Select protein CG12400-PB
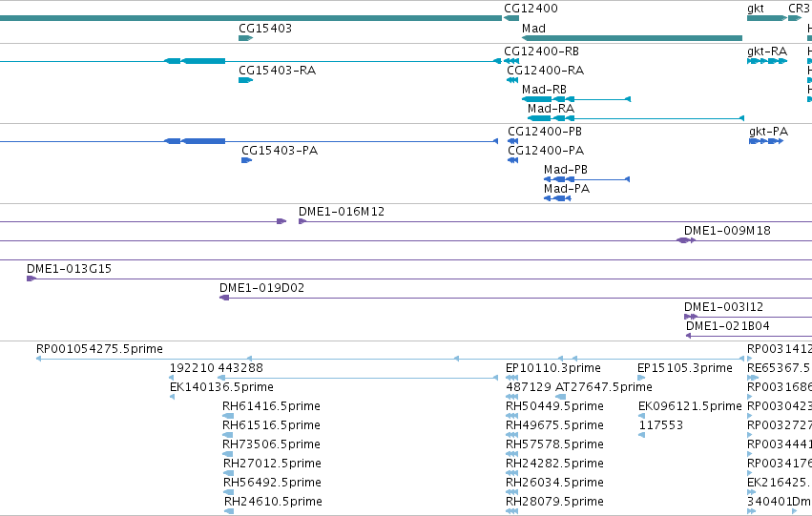Viewport: 812px width, 516px height. (545, 132)
